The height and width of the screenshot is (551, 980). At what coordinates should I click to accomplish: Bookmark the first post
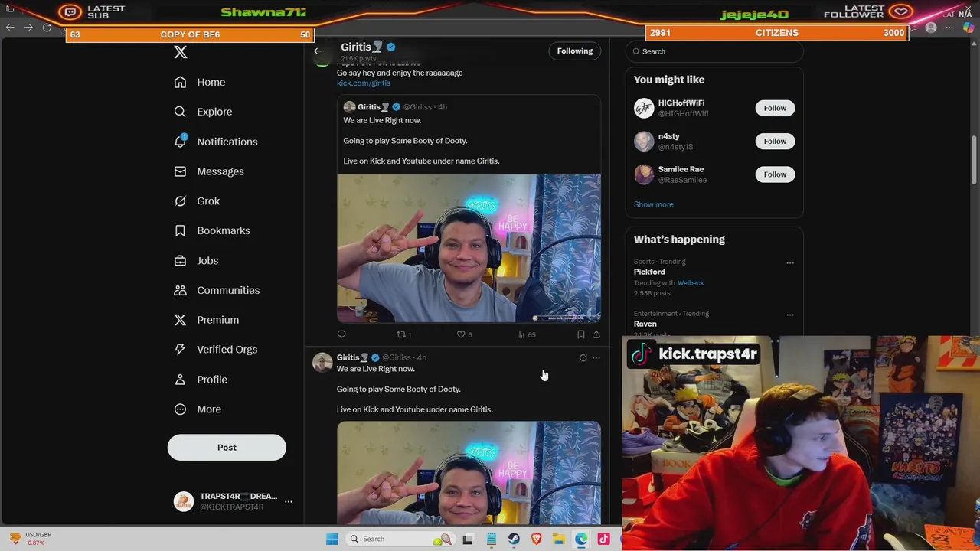pos(581,334)
